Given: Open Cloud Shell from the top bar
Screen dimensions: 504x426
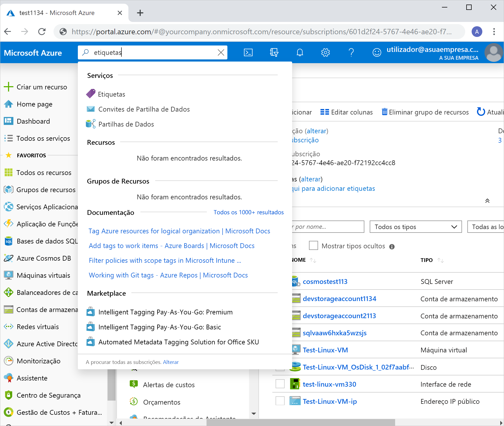Looking at the screenshot, I should coord(248,52).
